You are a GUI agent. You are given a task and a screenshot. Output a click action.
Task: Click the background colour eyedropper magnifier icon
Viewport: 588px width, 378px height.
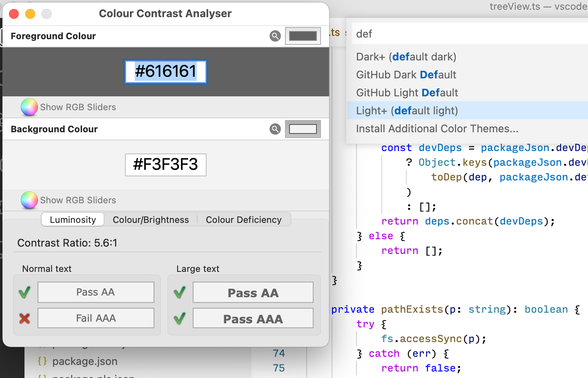pyautogui.click(x=275, y=129)
